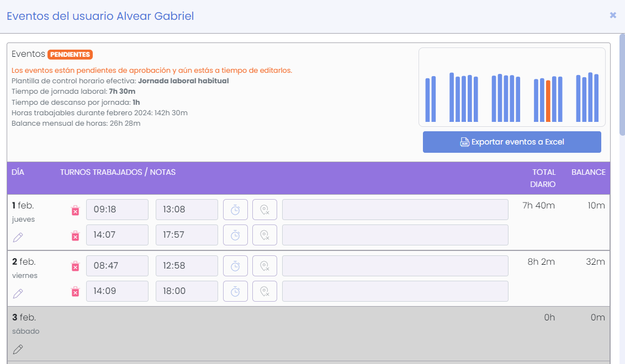625x364 pixels.
Task: Select the orange bar in the hours chart
Action: pyautogui.click(x=549, y=102)
